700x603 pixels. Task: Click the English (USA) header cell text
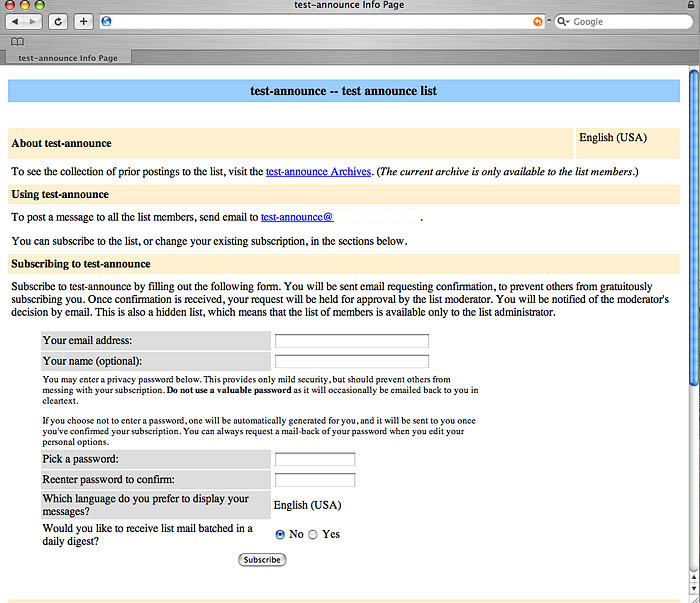(x=613, y=137)
